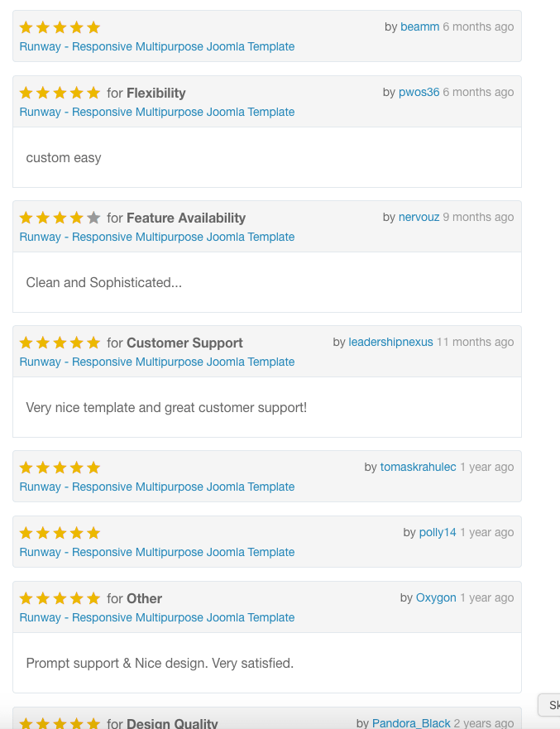Click Runway template link in tomaskrahulec's review

157,487
